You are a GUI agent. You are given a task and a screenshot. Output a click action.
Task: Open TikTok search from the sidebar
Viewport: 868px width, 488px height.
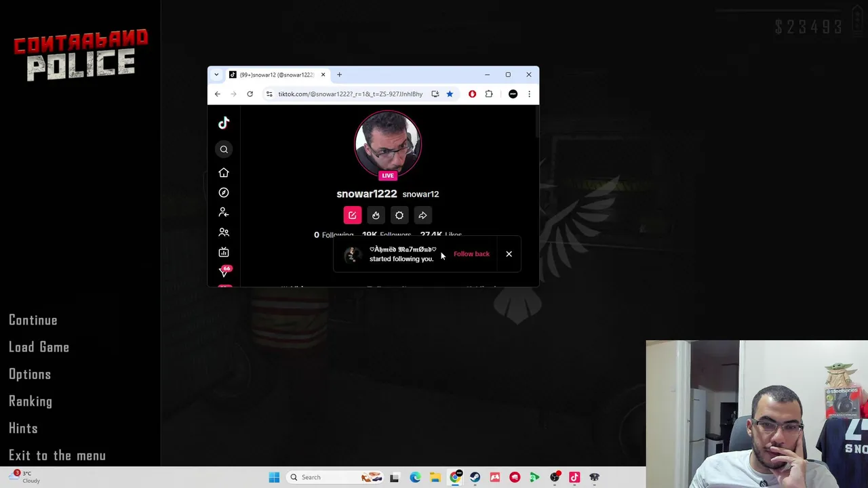click(224, 149)
